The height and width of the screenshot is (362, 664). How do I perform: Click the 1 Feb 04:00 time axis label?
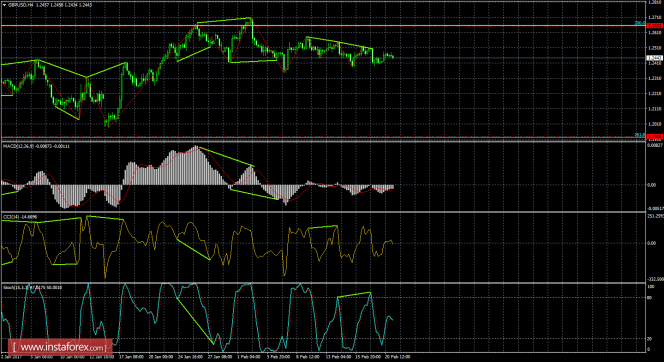point(249,357)
